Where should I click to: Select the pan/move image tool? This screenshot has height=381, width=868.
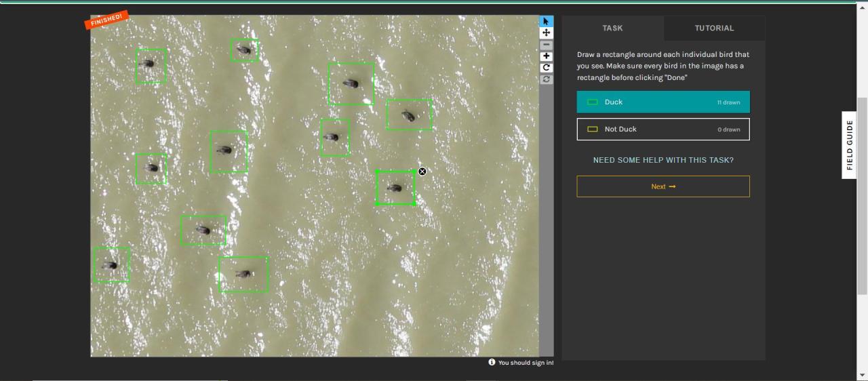pos(546,33)
